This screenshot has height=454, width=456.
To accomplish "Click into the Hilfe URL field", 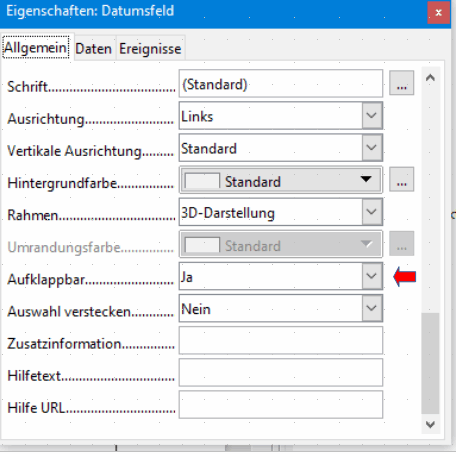I will coord(281,405).
